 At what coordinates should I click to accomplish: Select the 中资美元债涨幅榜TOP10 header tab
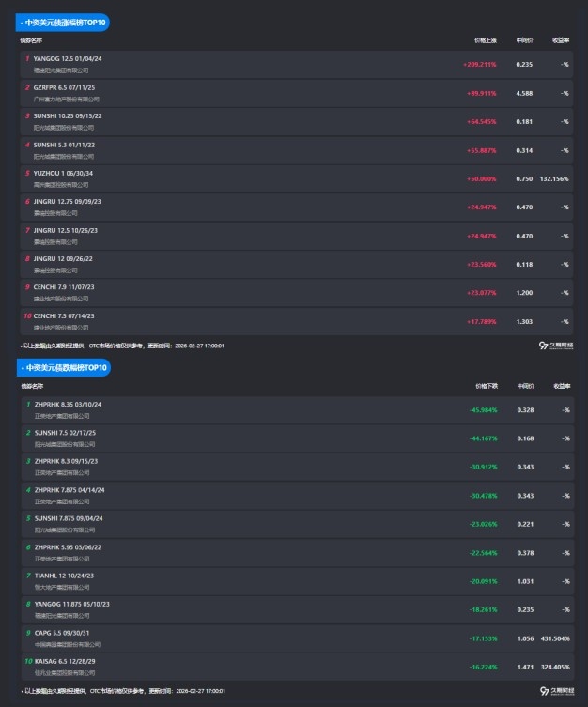point(64,22)
